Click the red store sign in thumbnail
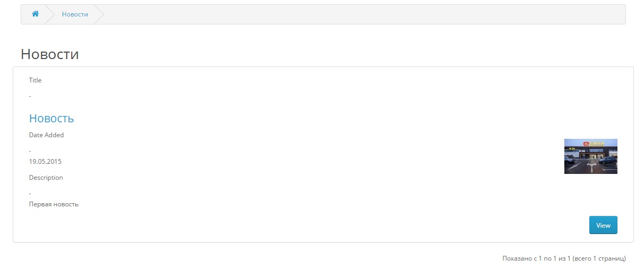Viewport: 644px width, 267px height. [590, 143]
